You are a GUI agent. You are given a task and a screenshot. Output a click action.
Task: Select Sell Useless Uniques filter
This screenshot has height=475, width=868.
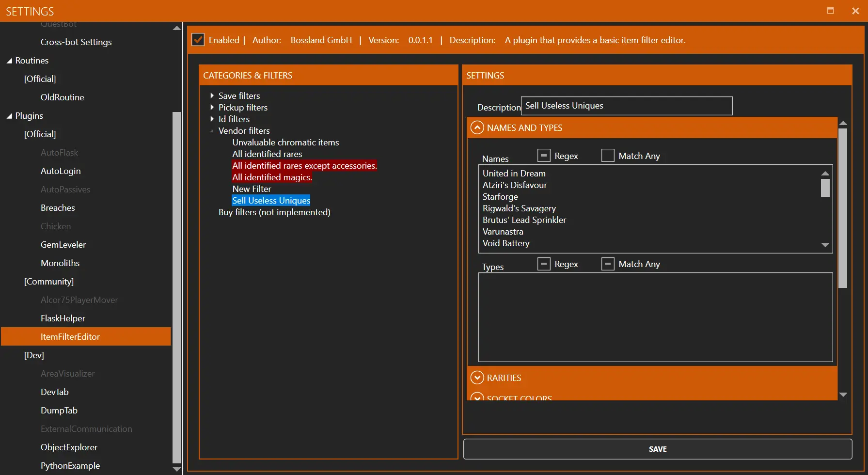pyautogui.click(x=271, y=201)
